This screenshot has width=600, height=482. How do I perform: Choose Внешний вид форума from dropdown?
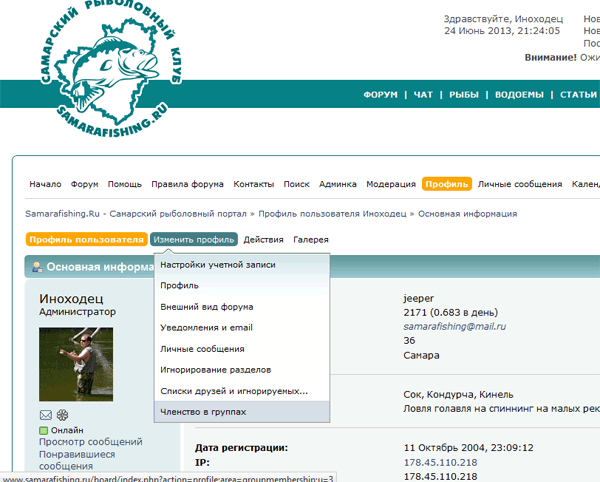242,307
